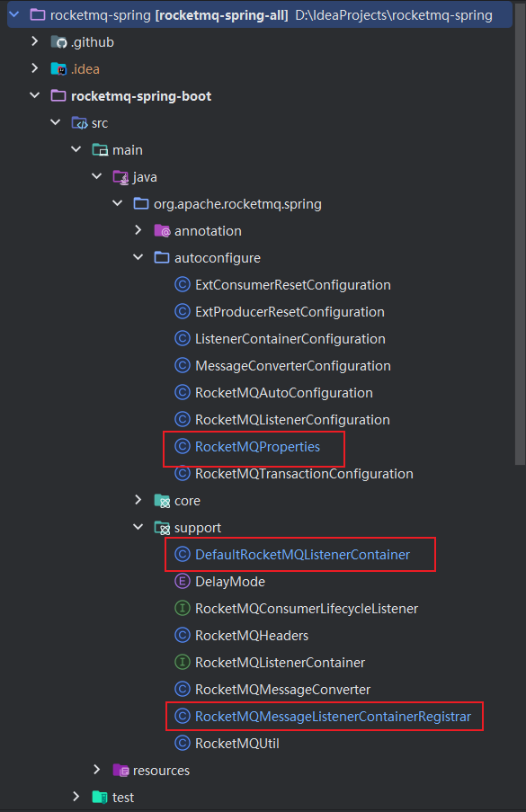Viewport: 526px width, 812px height.
Task: Select DefaultRocketMQListenerContainer class
Action: pos(302,555)
